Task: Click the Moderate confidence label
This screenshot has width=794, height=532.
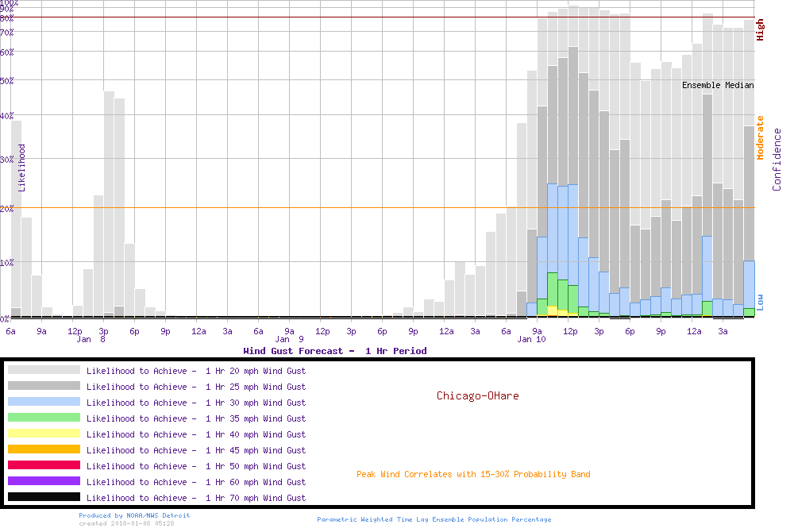Action: point(760,138)
